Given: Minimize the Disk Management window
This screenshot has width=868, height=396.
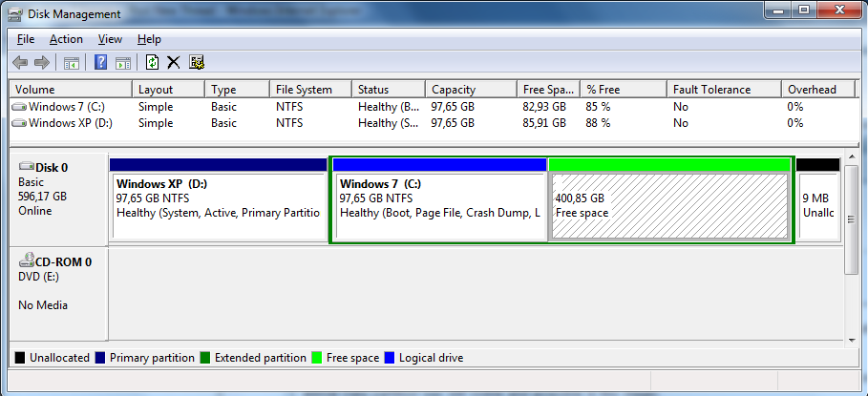Looking at the screenshot, I should click(778, 10).
